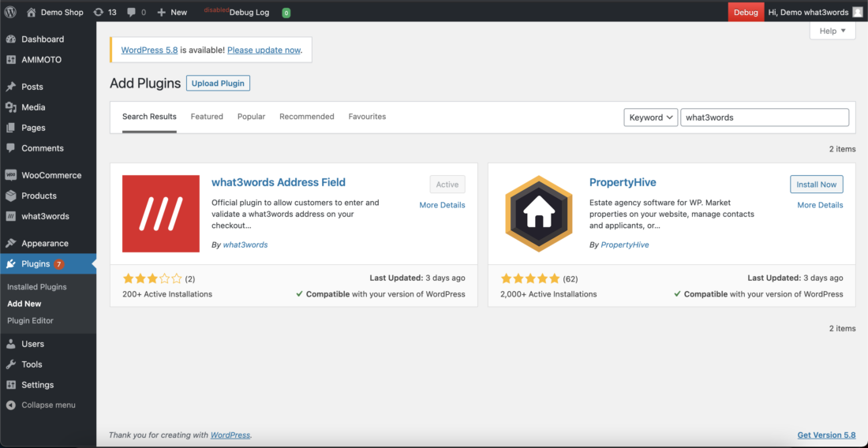Click the WordPress 5.8 notice link
868x448 pixels.
(149, 50)
